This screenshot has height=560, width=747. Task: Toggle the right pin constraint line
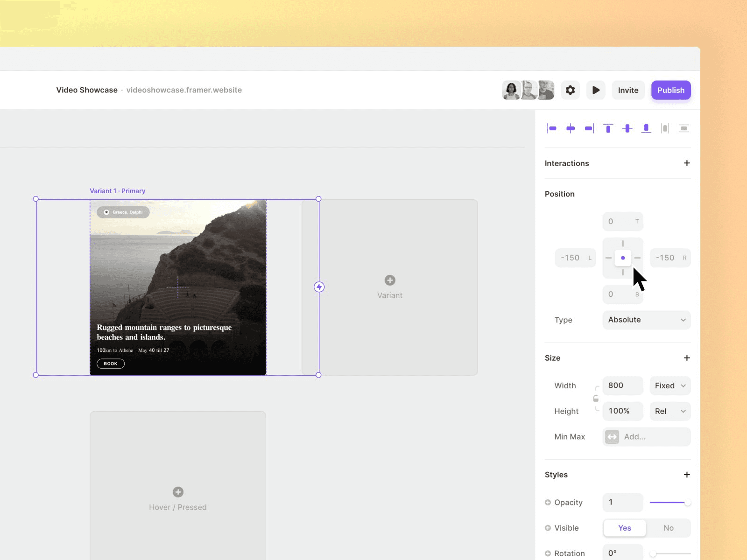point(637,258)
